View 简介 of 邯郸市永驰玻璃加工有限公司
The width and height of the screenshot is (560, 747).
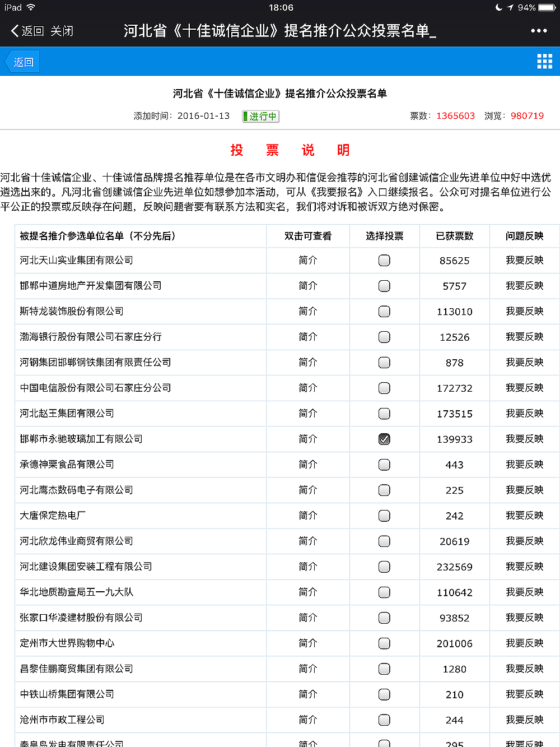(308, 439)
